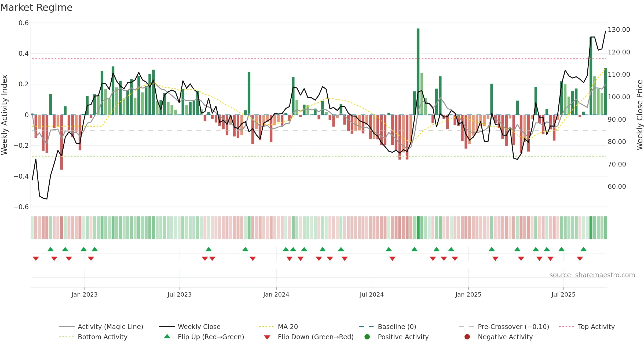Click the red Flip Down legend triangle
This screenshot has height=362, width=644.
[267, 337]
